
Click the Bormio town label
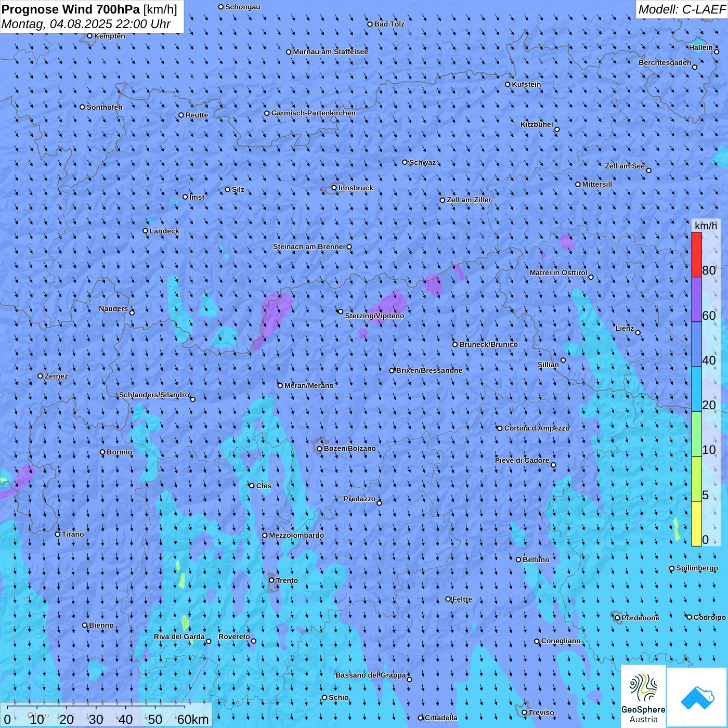click(x=119, y=452)
